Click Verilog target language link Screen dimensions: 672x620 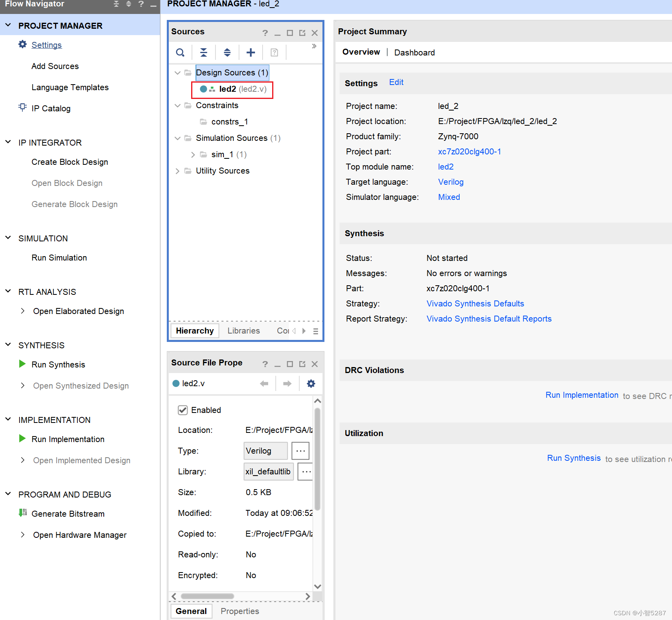point(451,182)
